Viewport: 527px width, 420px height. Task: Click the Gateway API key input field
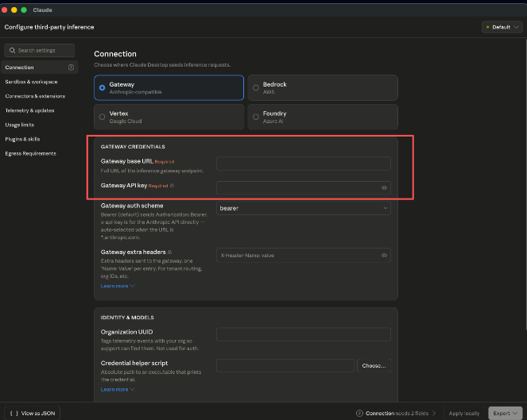pos(304,188)
